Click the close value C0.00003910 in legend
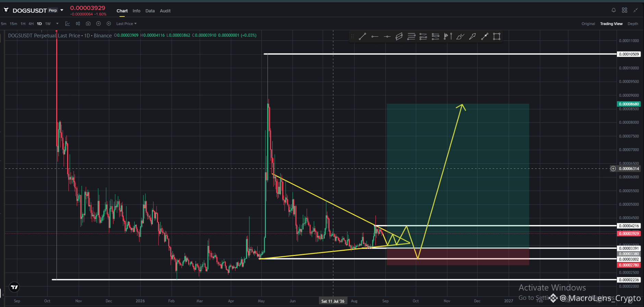 204,35
